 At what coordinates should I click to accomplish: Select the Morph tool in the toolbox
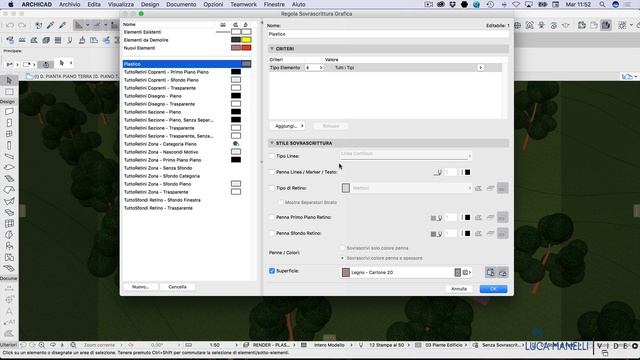pyautogui.click(x=9, y=235)
